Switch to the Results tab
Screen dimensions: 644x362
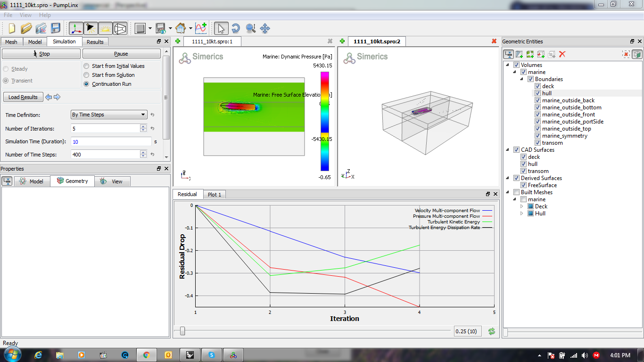[x=95, y=41]
